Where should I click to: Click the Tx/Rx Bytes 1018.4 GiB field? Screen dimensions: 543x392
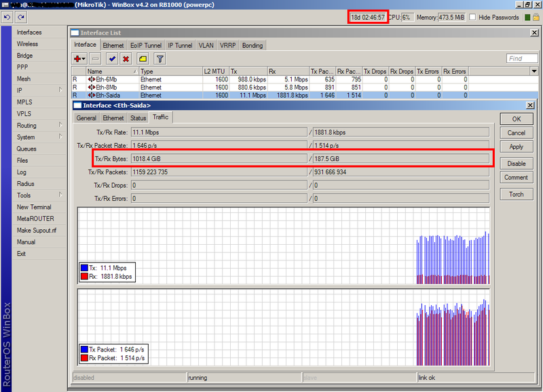[x=219, y=159]
